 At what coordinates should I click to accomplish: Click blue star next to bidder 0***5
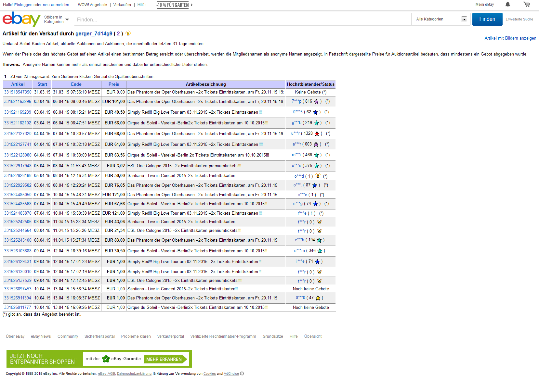pyautogui.click(x=315, y=112)
